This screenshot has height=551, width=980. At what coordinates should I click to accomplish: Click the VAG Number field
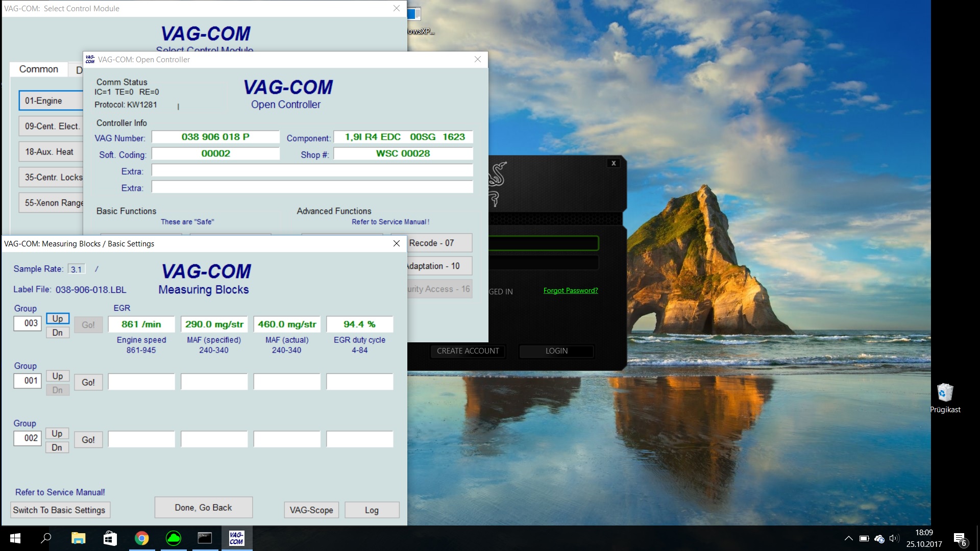tap(215, 137)
